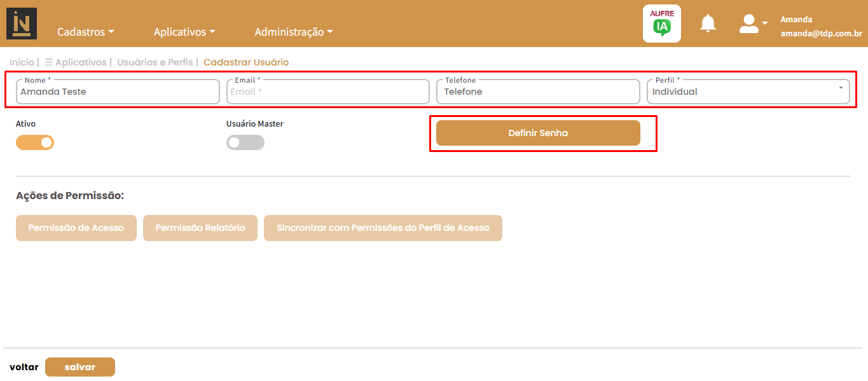Open the user account avatar menu
The height and width of the screenshot is (381, 868).
pos(752,24)
